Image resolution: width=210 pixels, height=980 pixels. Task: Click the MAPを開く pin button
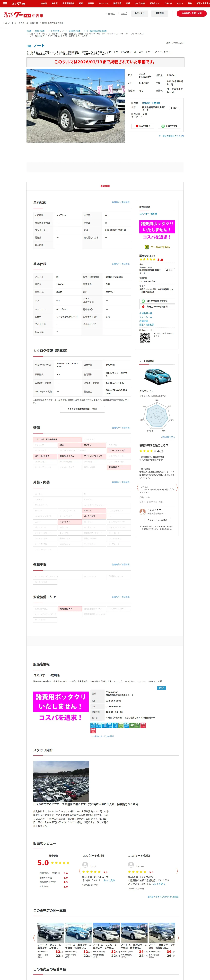point(143,126)
